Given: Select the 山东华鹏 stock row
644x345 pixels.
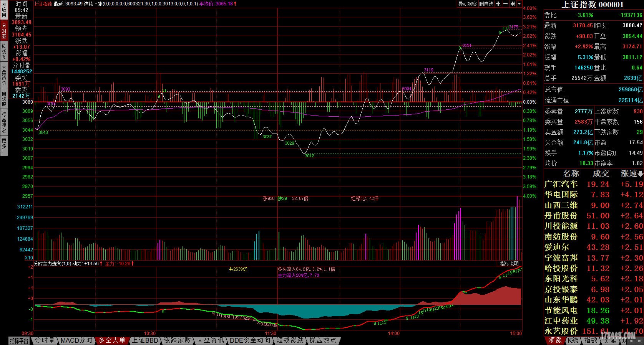Looking at the screenshot, I should click(594, 300).
